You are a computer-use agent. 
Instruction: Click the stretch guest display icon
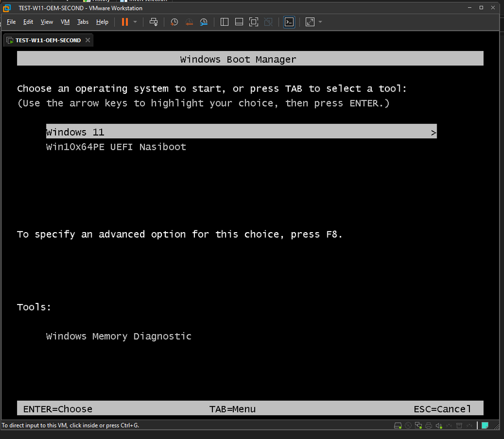pyautogui.click(x=310, y=22)
